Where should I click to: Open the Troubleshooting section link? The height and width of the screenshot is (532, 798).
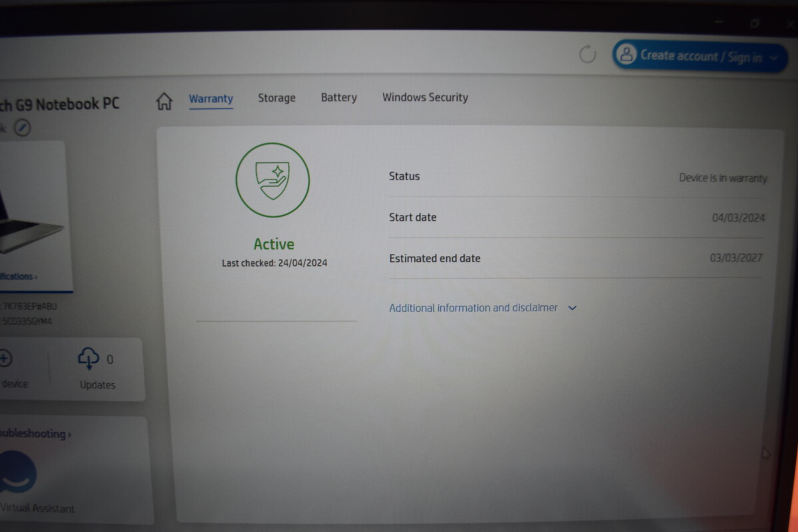tap(35, 434)
